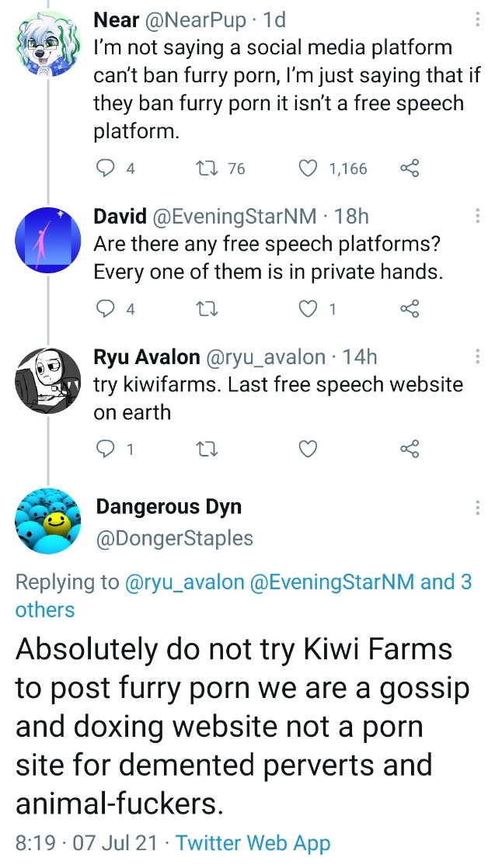
Task: Open the @EveningStarNM mention in reply line
Action: [333, 582]
